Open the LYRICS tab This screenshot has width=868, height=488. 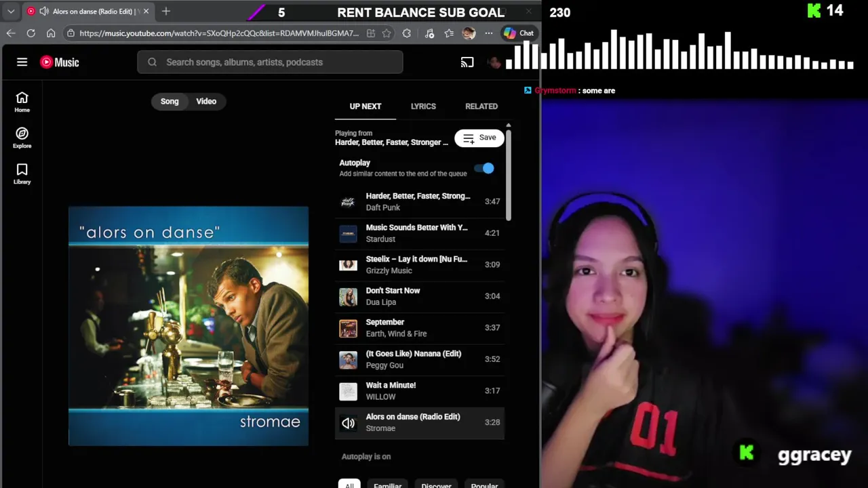pos(423,106)
